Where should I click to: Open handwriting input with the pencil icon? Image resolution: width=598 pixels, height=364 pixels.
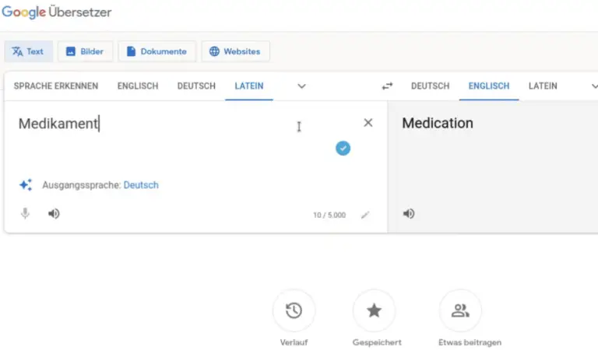click(365, 215)
